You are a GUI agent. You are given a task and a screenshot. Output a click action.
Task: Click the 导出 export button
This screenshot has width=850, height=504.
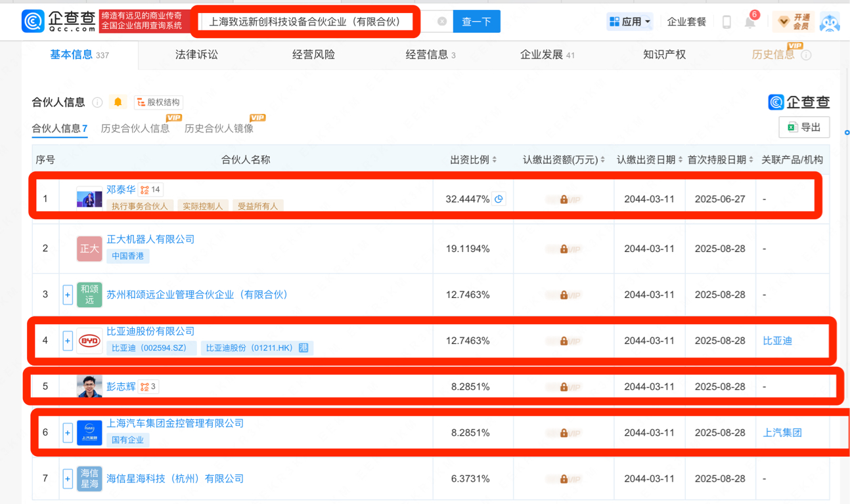(x=804, y=127)
